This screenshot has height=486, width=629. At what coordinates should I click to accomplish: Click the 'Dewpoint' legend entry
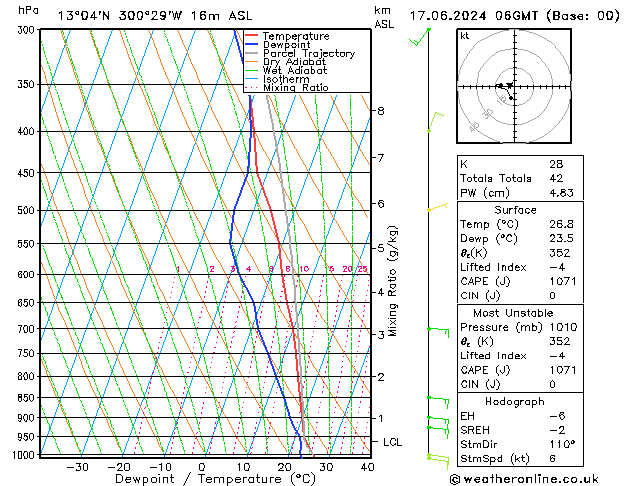[x=286, y=45]
